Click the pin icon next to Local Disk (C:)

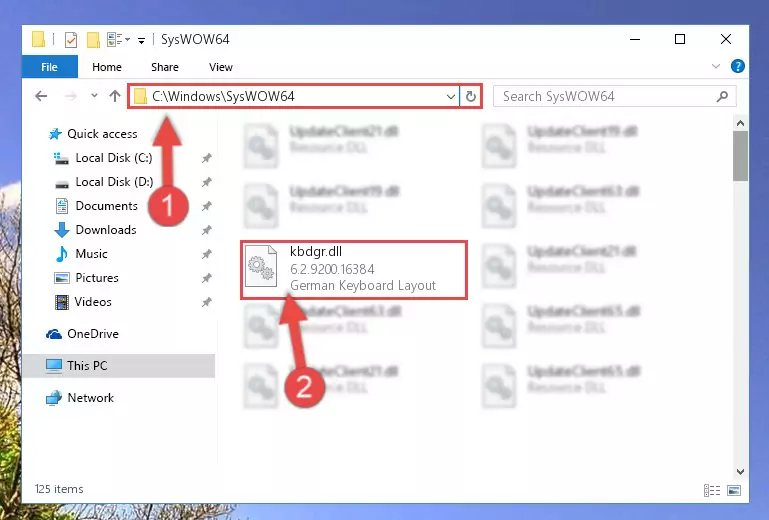click(x=206, y=158)
